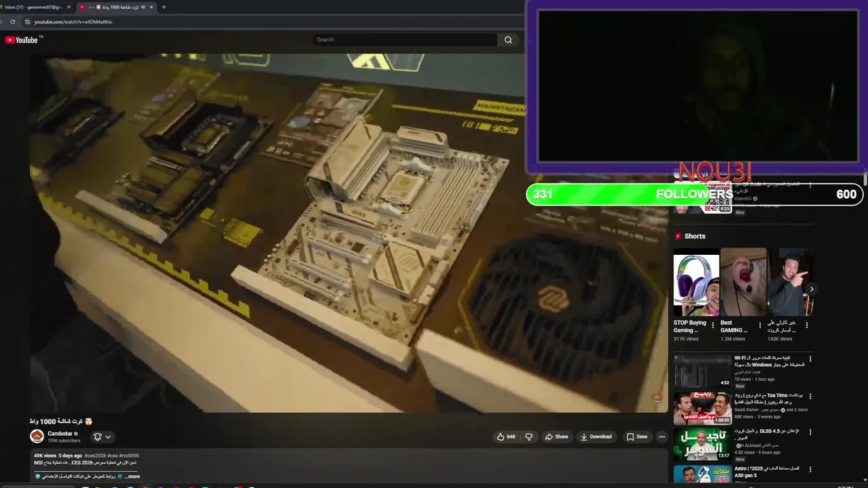Dislike the video
The image size is (868, 488).
tap(529, 437)
